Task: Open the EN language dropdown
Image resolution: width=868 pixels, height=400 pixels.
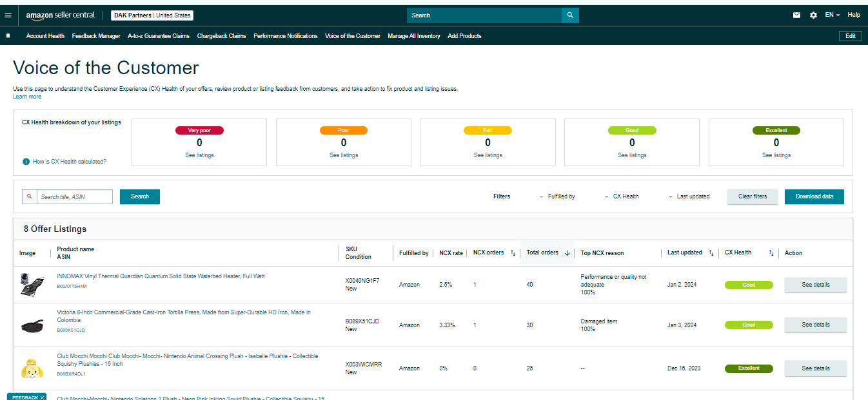Action: tap(832, 15)
